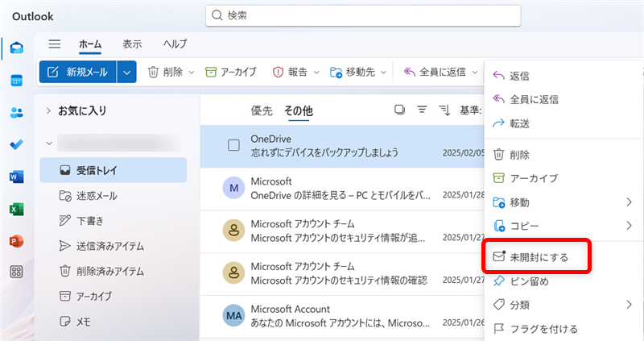644x341 pixels.
Task: Open the Microsoft Account email
Action: coord(343,316)
